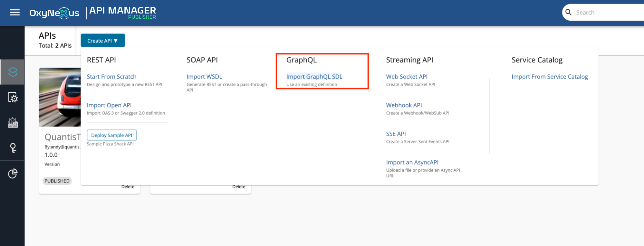644x246 pixels.
Task: Open the Scopes key sidebar icon
Action: [13, 148]
